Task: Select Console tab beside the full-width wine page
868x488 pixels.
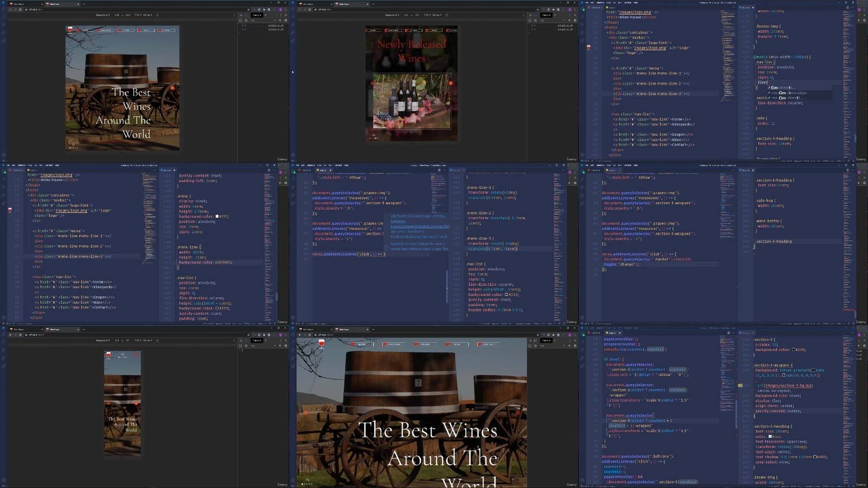Action: (546, 340)
